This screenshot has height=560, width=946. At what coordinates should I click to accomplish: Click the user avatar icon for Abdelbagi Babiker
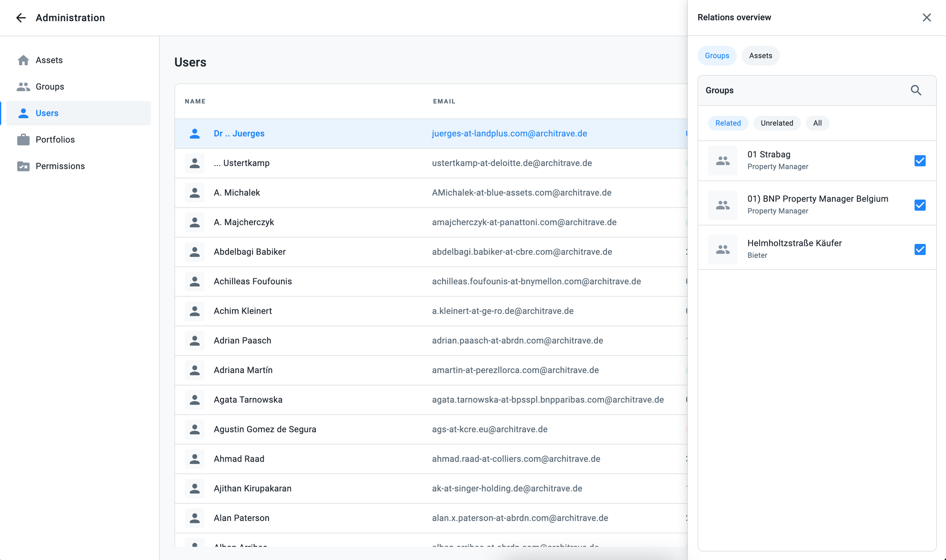194,252
